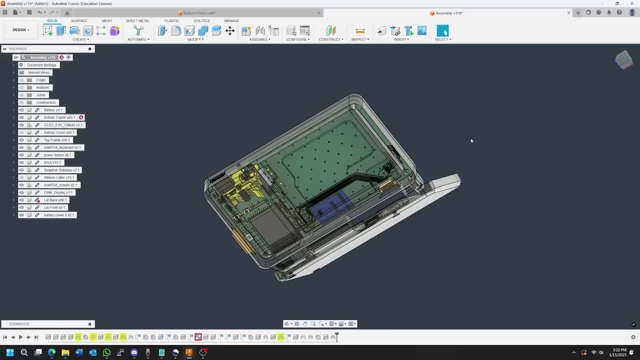
Task: Switch to the Plastic tab
Action: click(x=171, y=21)
